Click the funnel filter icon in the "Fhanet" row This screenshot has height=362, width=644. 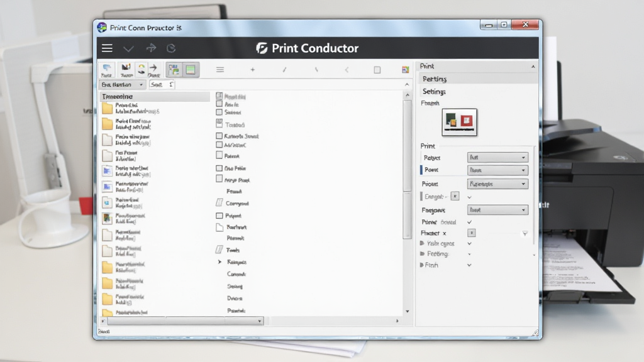525,234
